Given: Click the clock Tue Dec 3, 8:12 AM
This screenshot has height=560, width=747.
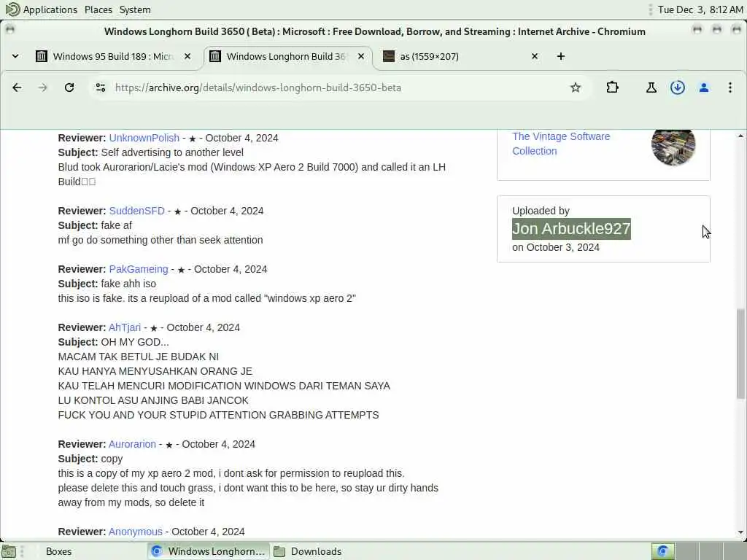Looking at the screenshot, I should pyautogui.click(x=700, y=9).
